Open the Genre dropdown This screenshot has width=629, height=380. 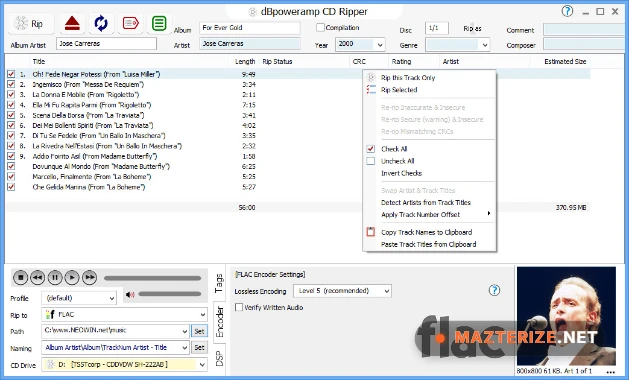point(485,45)
